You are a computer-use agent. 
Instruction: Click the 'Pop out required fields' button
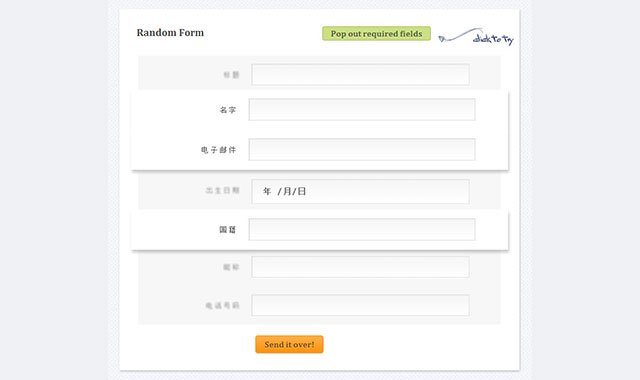[x=376, y=33]
